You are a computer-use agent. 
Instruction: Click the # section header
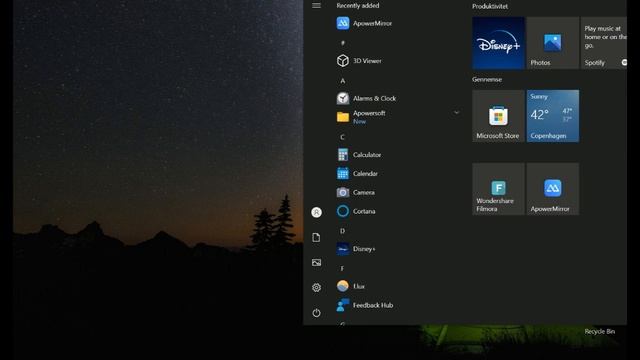342,43
